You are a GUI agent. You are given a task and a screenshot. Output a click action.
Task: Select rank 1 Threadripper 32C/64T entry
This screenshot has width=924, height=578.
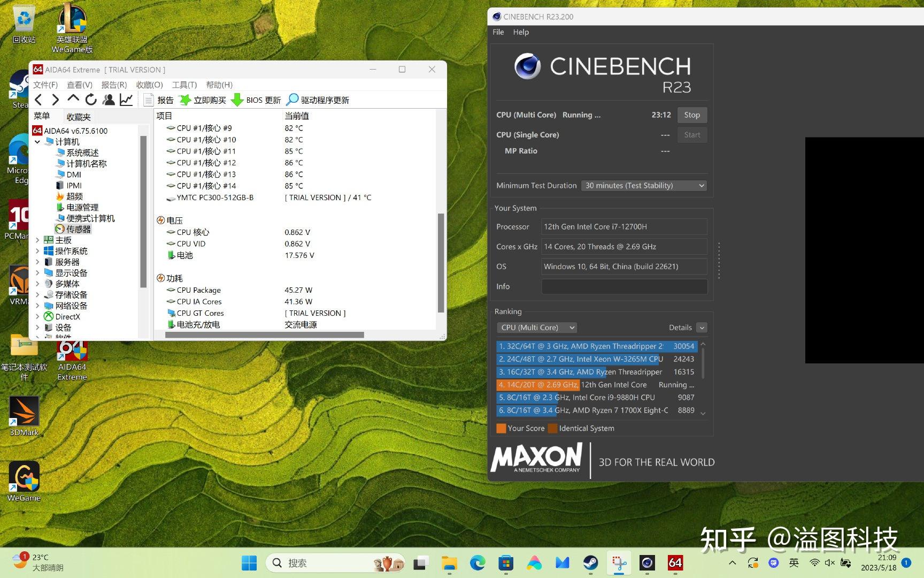pyautogui.click(x=597, y=346)
